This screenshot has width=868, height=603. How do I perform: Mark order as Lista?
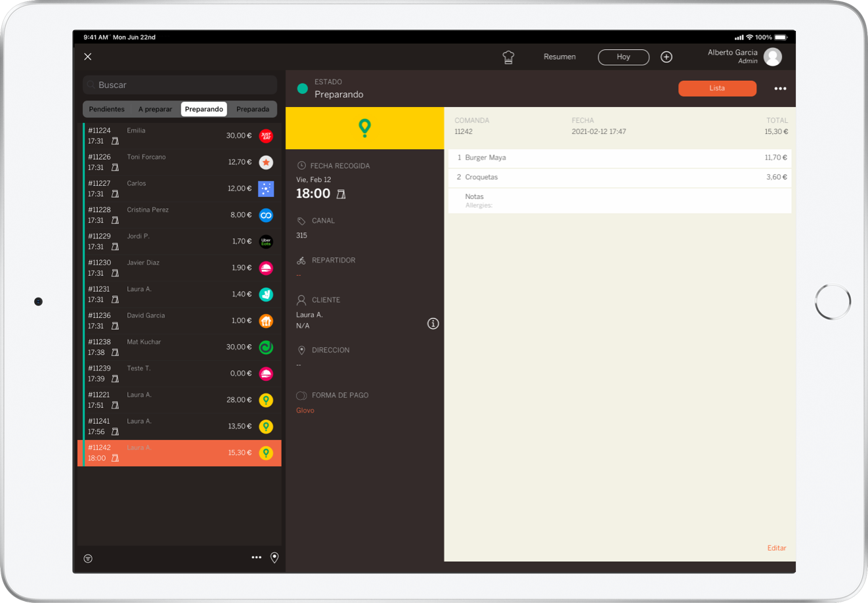(717, 88)
